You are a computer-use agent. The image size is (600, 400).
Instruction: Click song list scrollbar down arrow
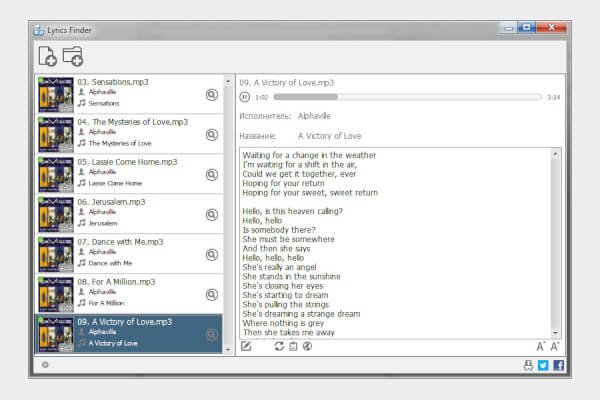228,349
